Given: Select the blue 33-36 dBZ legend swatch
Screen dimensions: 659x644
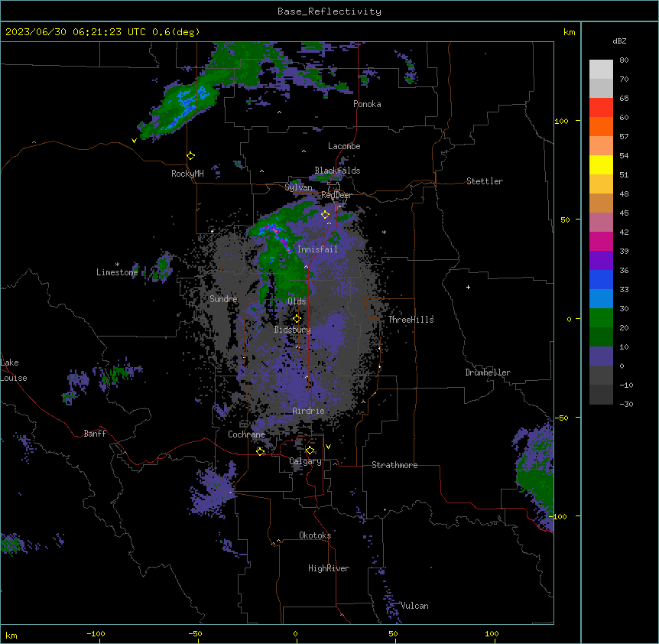Looking at the screenshot, I should [601, 279].
